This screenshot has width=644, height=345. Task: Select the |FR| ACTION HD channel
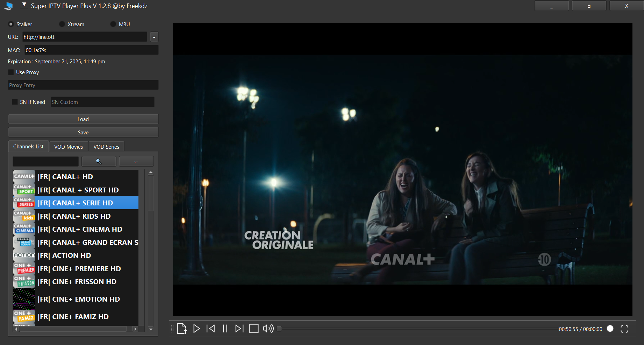pos(76,255)
